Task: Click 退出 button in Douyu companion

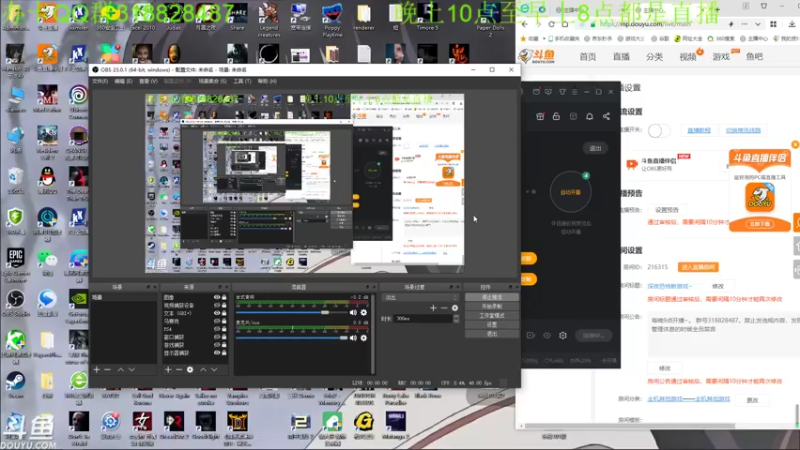Action: (595, 148)
